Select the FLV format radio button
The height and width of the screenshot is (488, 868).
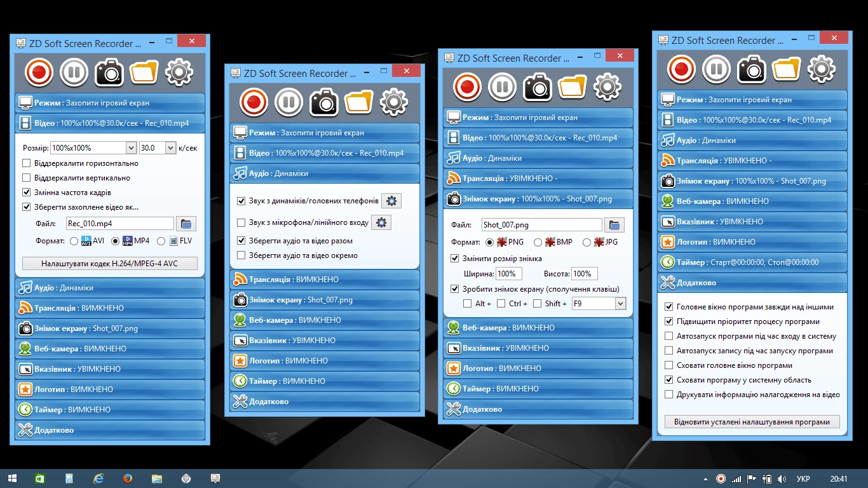161,241
